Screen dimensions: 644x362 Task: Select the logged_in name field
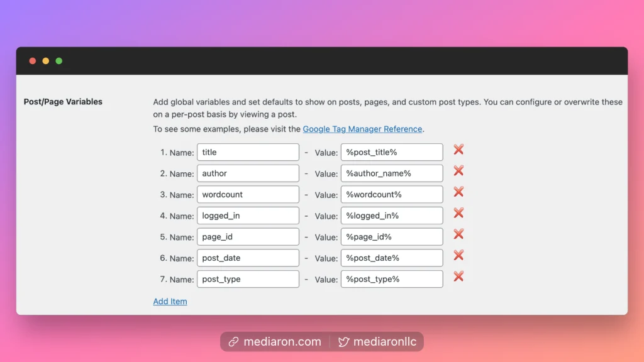(x=248, y=216)
